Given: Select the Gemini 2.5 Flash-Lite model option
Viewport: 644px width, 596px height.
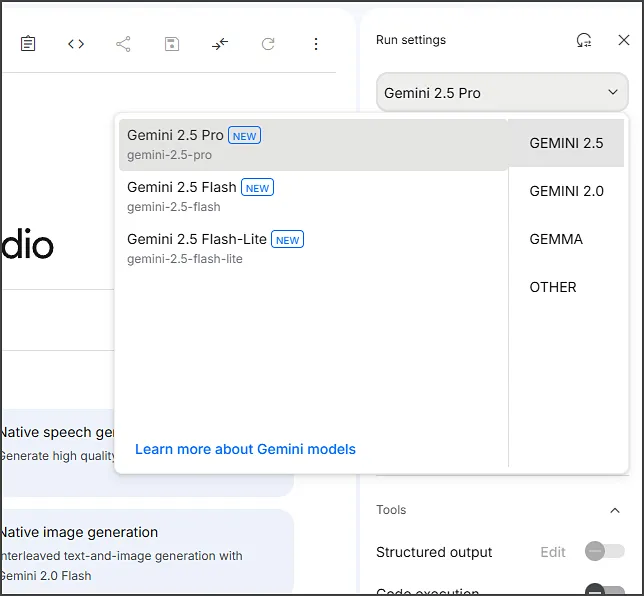Looking at the screenshot, I should (x=313, y=249).
